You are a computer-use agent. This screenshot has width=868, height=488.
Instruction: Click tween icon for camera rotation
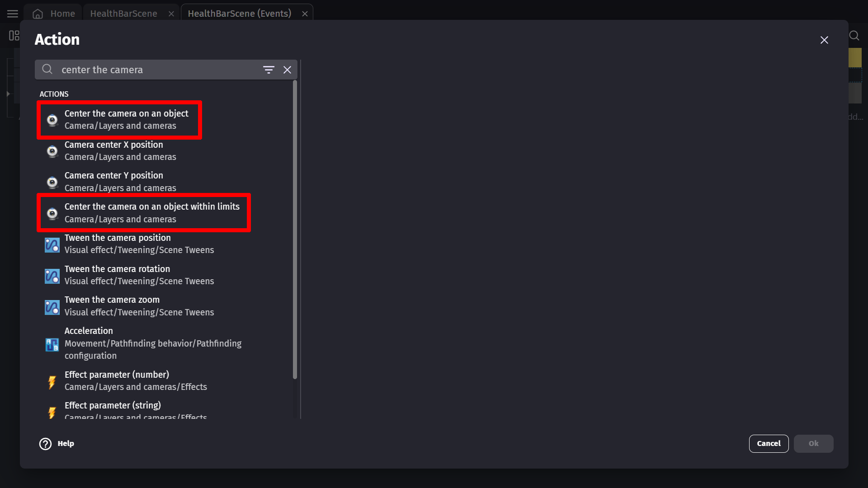52,275
